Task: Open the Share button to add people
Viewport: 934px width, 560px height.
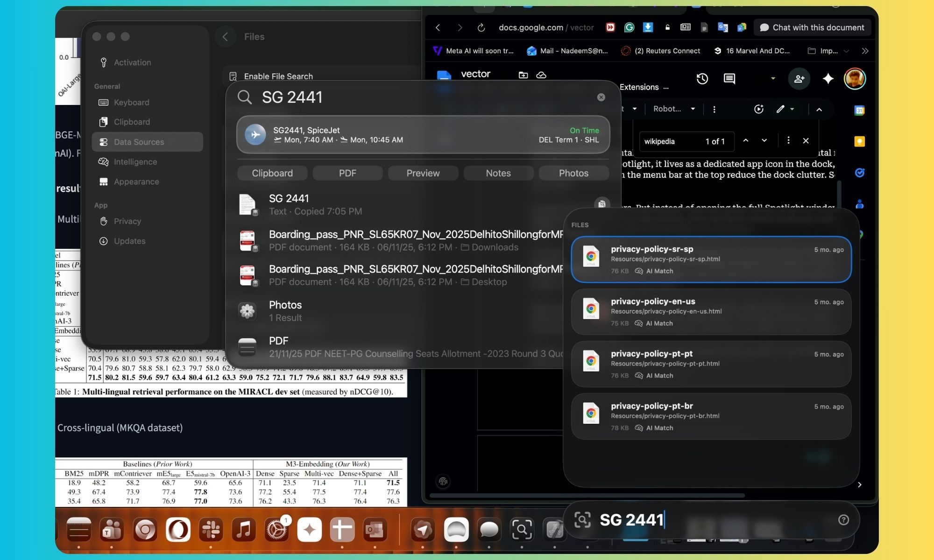Action: coord(799,79)
